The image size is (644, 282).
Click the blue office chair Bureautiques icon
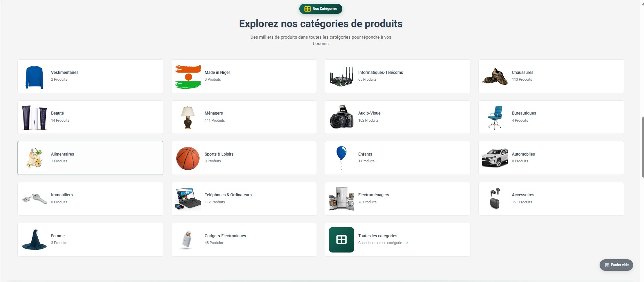[x=495, y=117]
